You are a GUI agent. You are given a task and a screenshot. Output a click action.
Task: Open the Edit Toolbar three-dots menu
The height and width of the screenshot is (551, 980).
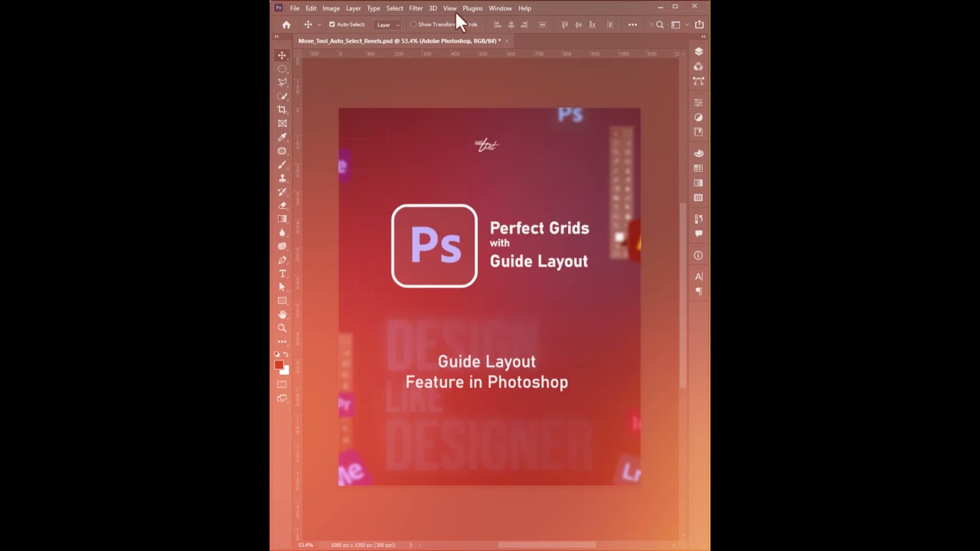click(282, 341)
